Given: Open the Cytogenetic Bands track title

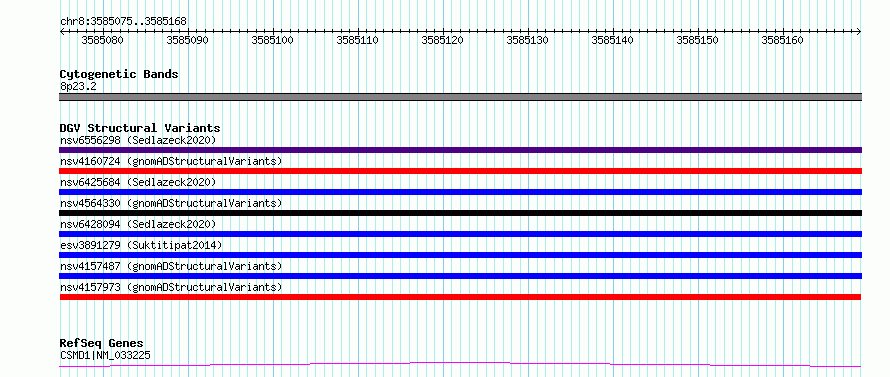Looking at the screenshot, I should (119, 74).
